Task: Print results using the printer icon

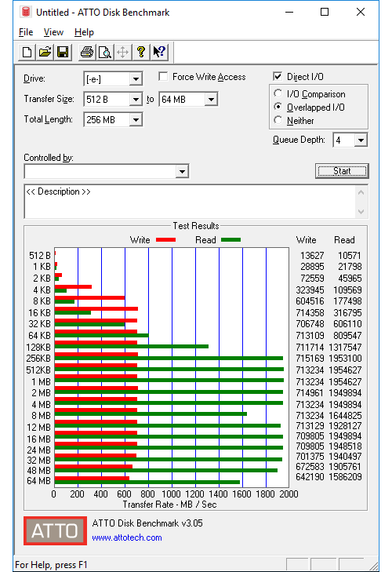Action: click(87, 52)
